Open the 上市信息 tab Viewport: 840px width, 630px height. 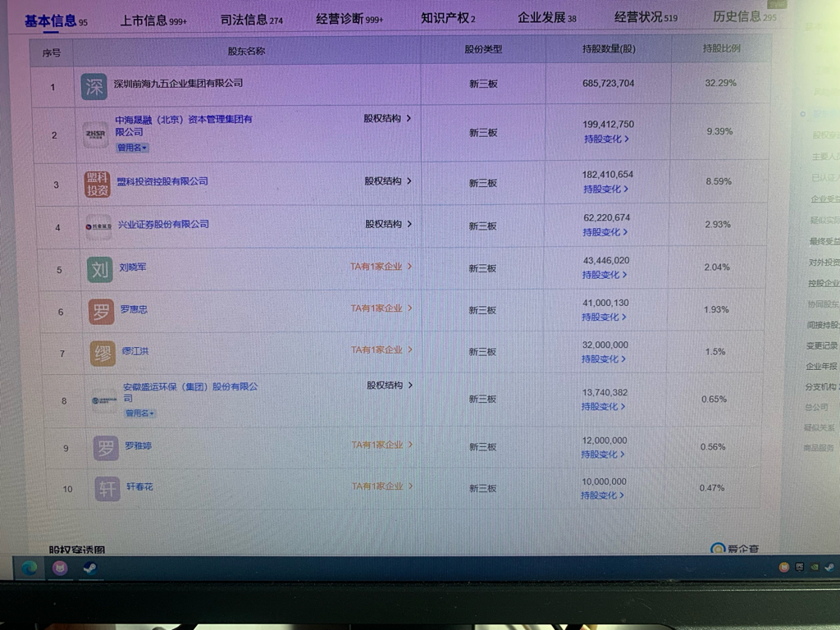click(x=153, y=21)
